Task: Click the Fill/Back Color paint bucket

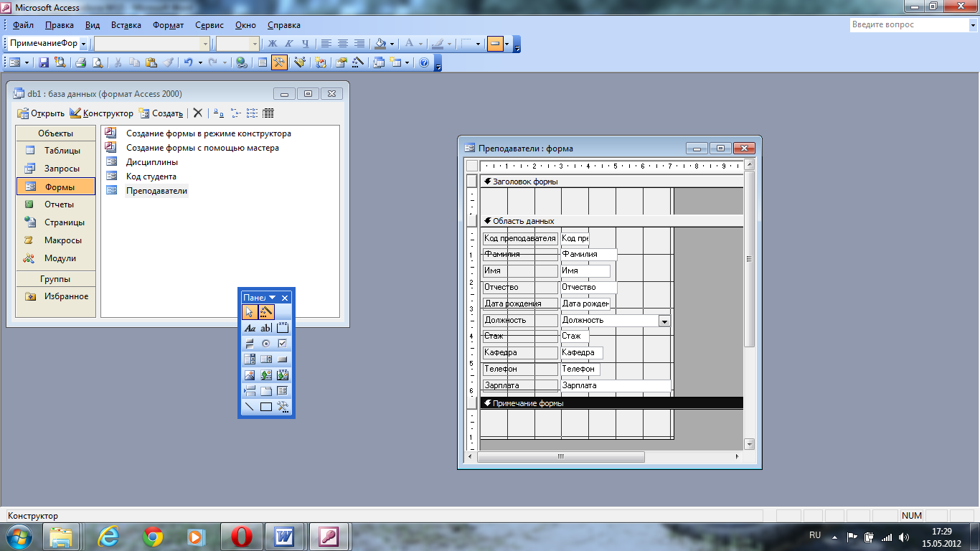Action: click(380, 44)
